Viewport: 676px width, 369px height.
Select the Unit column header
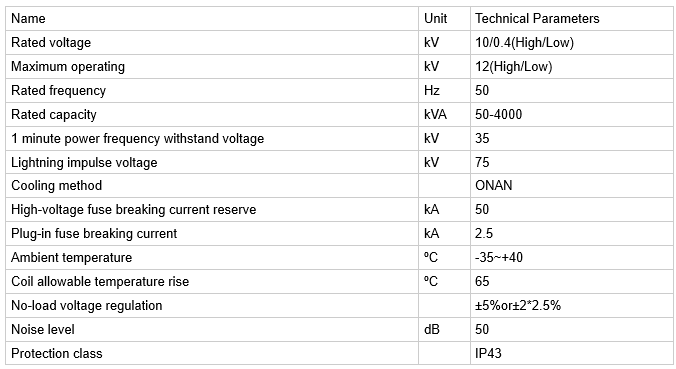444,19
